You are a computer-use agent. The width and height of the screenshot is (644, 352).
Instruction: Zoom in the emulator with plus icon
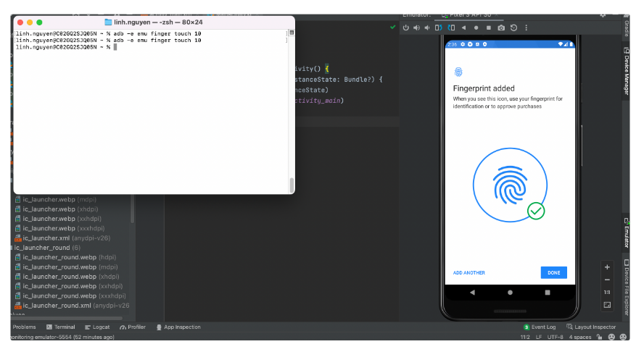tap(607, 267)
